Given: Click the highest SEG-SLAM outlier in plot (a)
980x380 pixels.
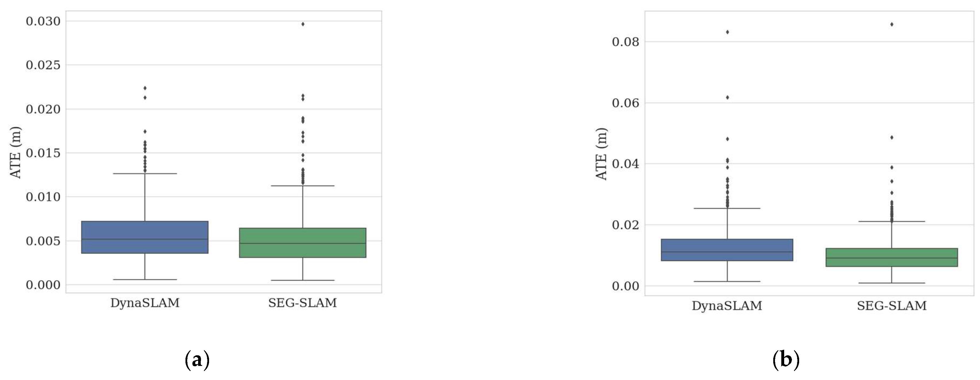Looking at the screenshot, I should 303,24.
